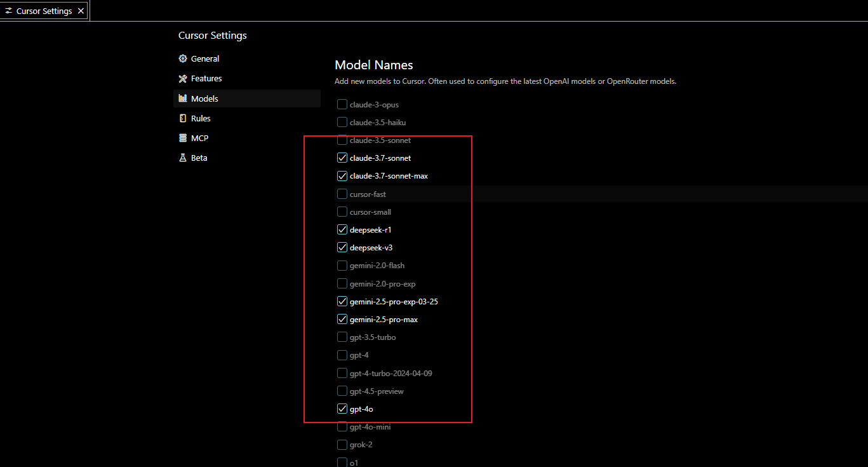Open the MCP settings section
Image resolution: width=868 pixels, height=467 pixels.
click(x=247, y=138)
